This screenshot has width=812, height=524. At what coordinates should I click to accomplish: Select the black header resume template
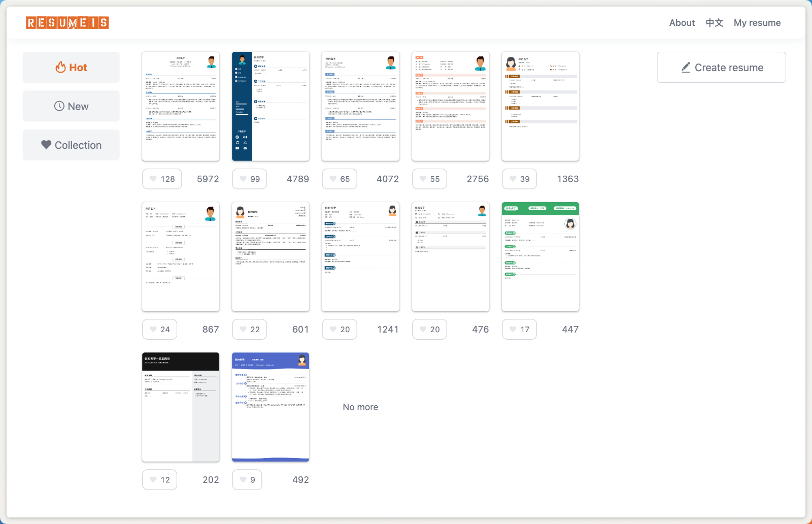coord(181,407)
